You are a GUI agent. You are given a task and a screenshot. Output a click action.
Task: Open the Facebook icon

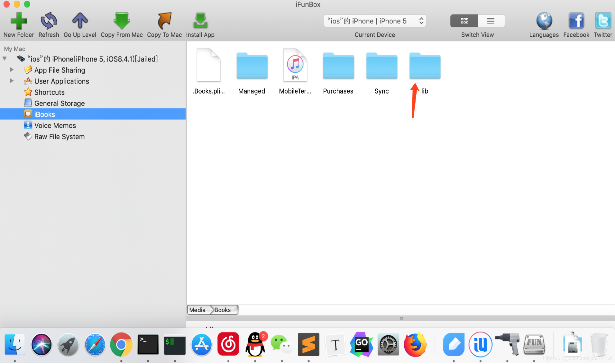pos(576,21)
